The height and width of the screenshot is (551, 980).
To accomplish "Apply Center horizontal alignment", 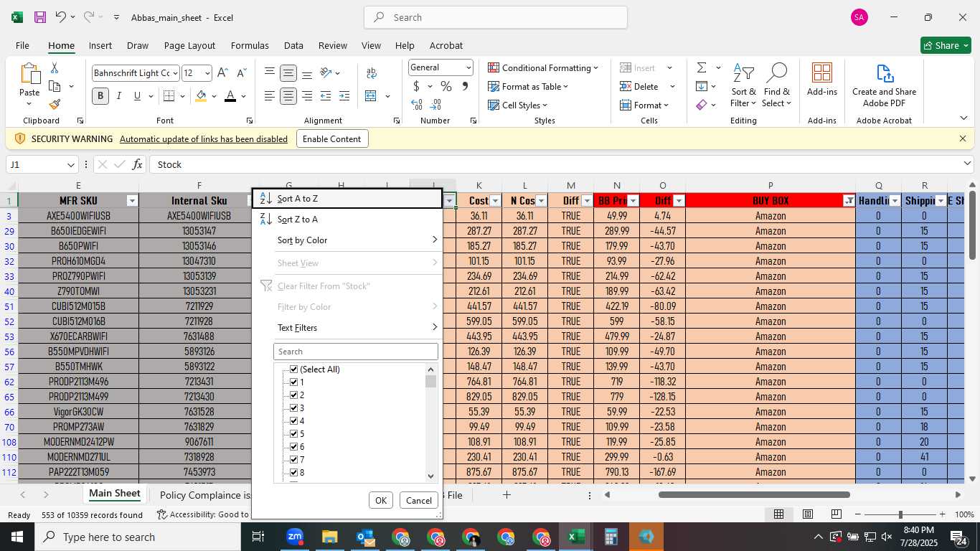I will tap(288, 96).
